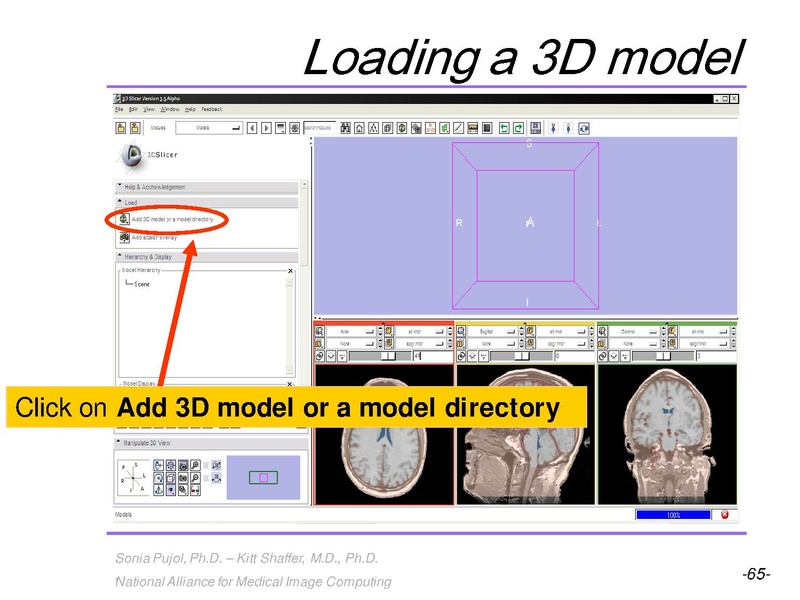Screen dimensions: 800x600
Task: Click the coronal brain slice view
Action: tap(667, 435)
